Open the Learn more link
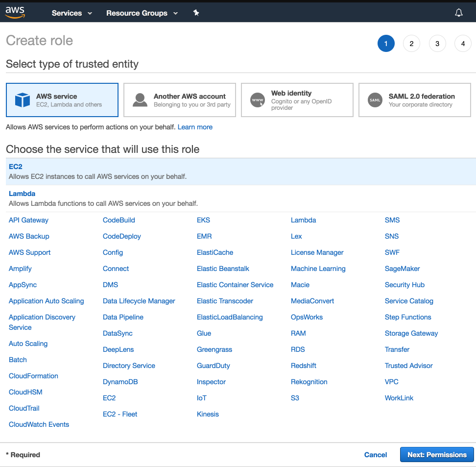 (195, 127)
